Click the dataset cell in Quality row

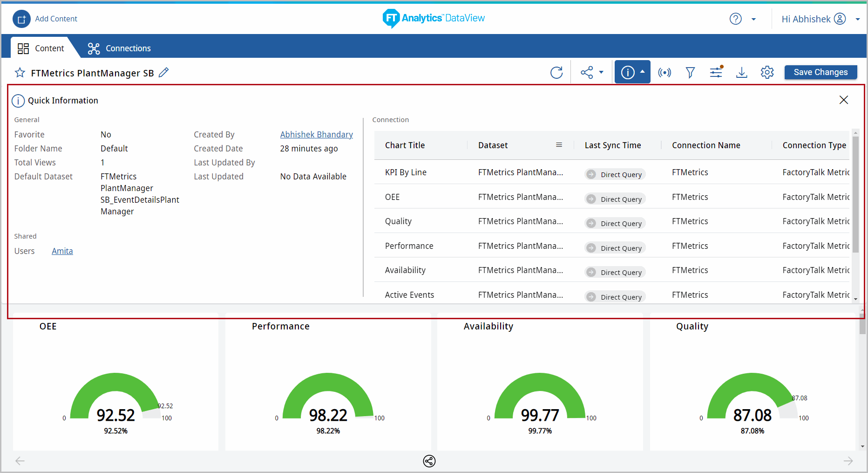click(521, 221)
